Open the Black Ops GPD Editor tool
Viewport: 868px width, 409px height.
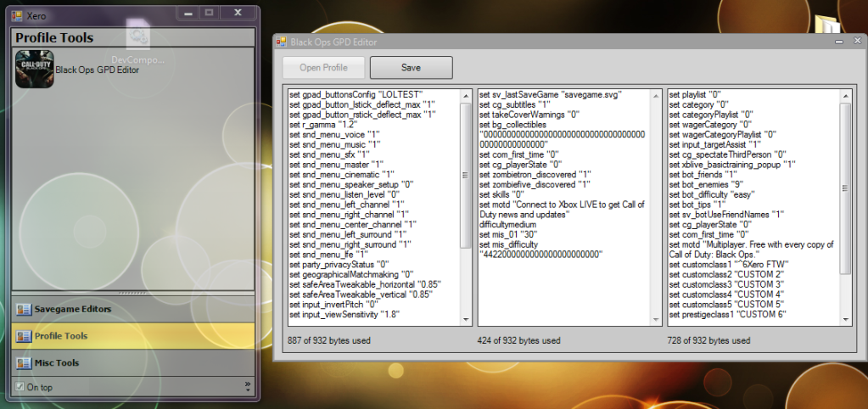tap(97, 70)
